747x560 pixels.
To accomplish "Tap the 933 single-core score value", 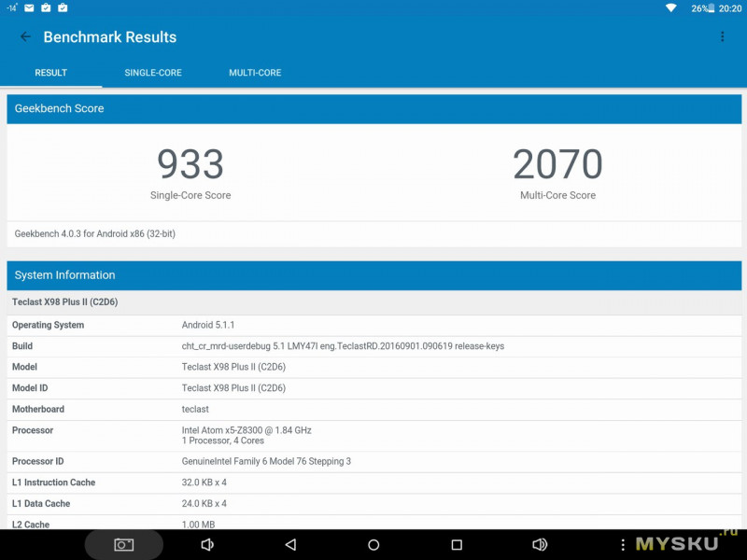I will (190, 164).
